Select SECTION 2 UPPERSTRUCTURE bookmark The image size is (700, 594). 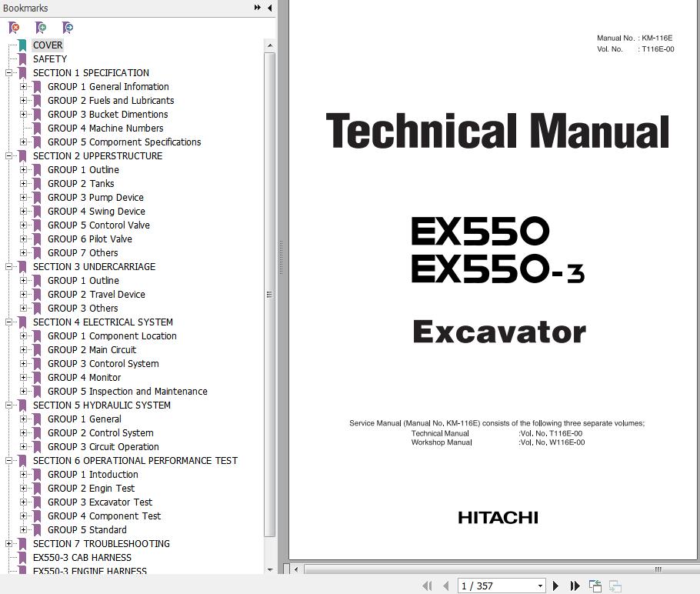point(98,156)
